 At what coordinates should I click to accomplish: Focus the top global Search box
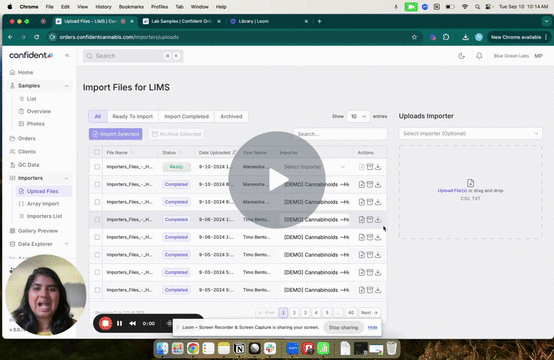click(x=133, y=56)
